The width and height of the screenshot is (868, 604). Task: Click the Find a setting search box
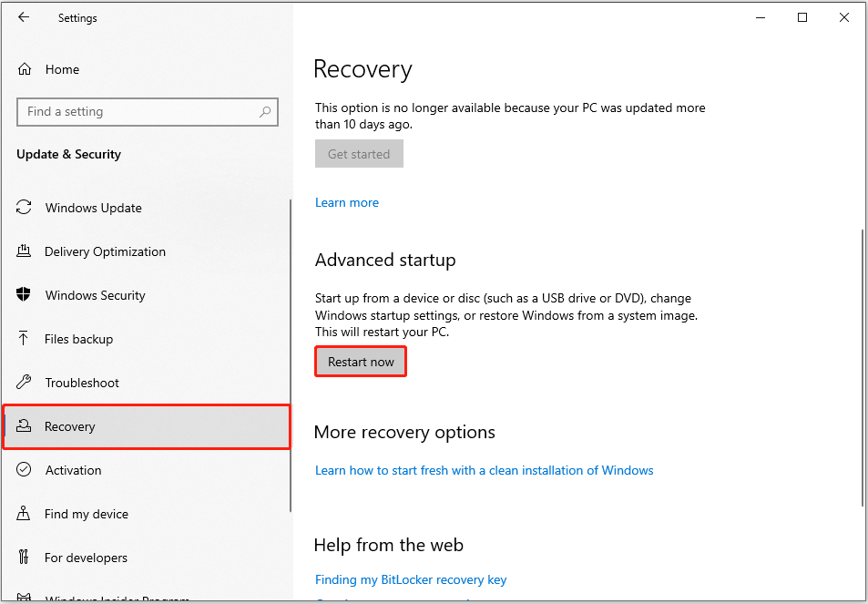click(148, 112)
